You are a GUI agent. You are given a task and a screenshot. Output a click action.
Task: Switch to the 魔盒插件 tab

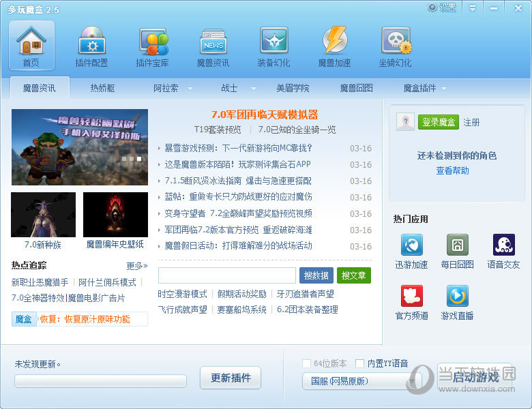click(419, 88)
